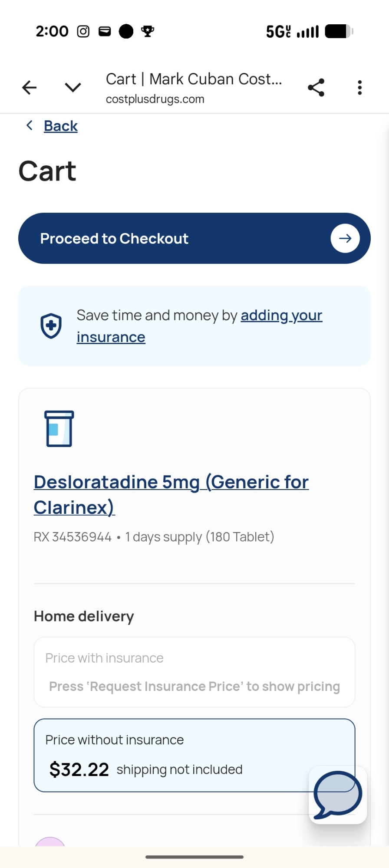Tap the Instagram notification icon in status bar

[83, 31]
